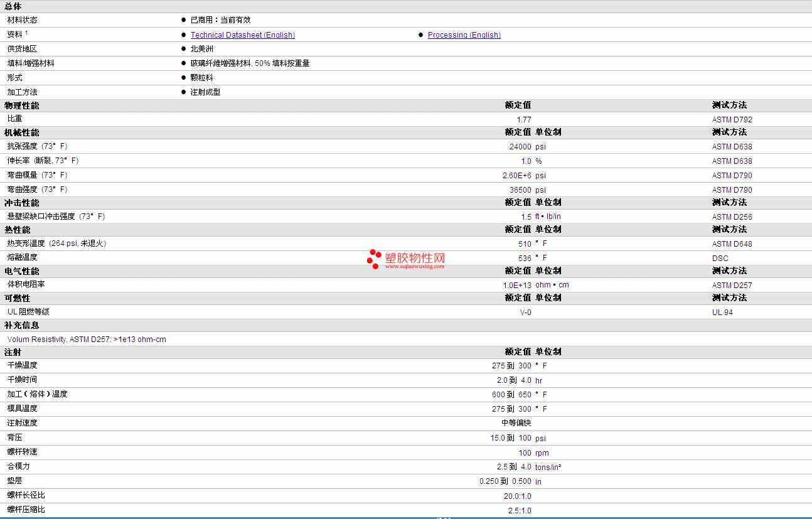812x519 pixels.
Task: Select the 冲击性能 section header
Action: [21, 203]
